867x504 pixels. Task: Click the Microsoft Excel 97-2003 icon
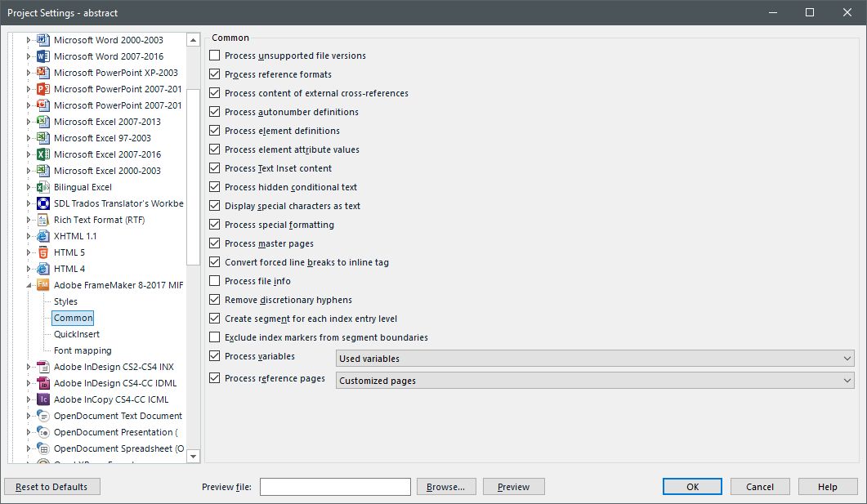tap(43, 138)
